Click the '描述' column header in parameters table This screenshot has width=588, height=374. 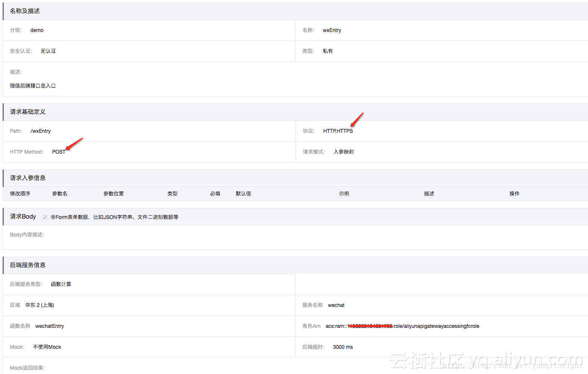429,194
